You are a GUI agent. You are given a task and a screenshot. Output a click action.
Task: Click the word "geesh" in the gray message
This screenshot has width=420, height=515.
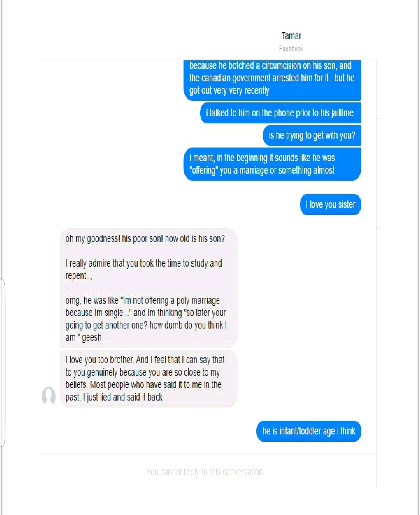tap(92, 337)
